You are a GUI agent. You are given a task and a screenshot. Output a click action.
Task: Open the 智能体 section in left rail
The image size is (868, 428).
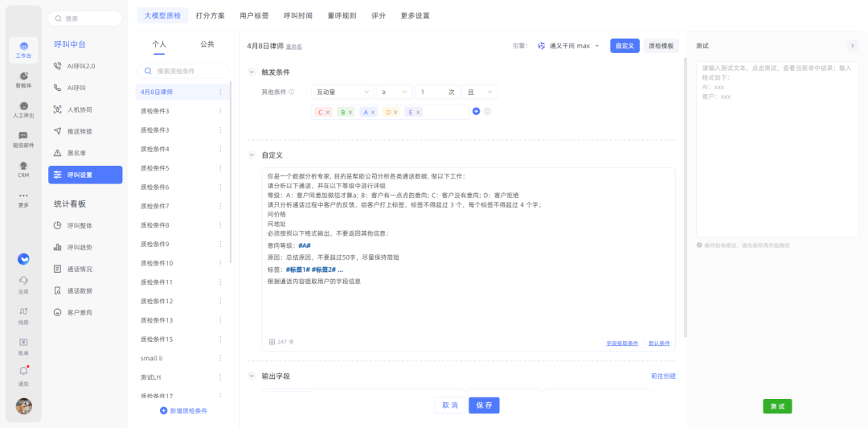tap(23, 79)
